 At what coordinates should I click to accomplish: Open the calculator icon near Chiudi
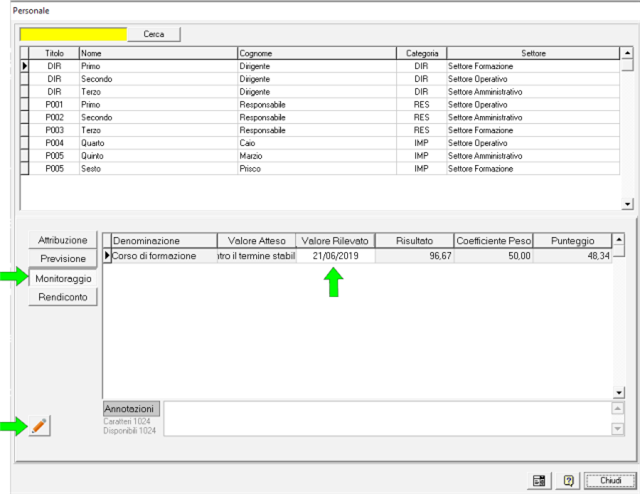(x=540, y=480)
